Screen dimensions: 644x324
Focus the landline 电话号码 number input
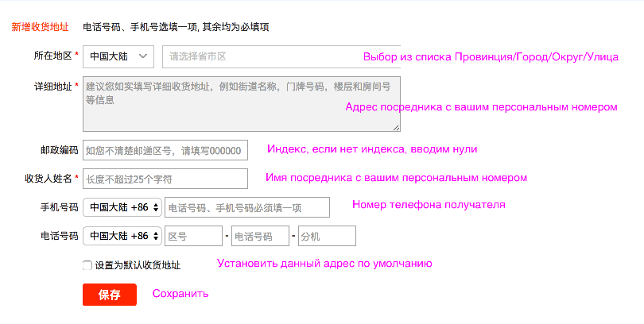(x=260, y=236)
